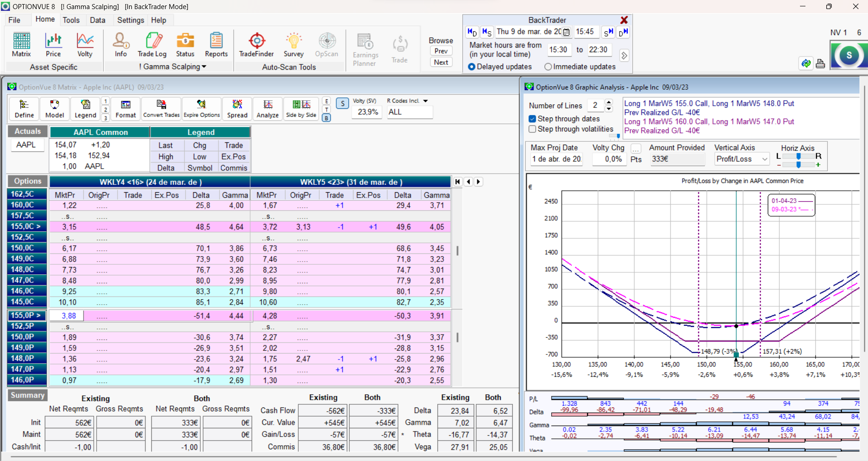Click the Browse Prev button

pyautogui.click(x=441, y=51)
